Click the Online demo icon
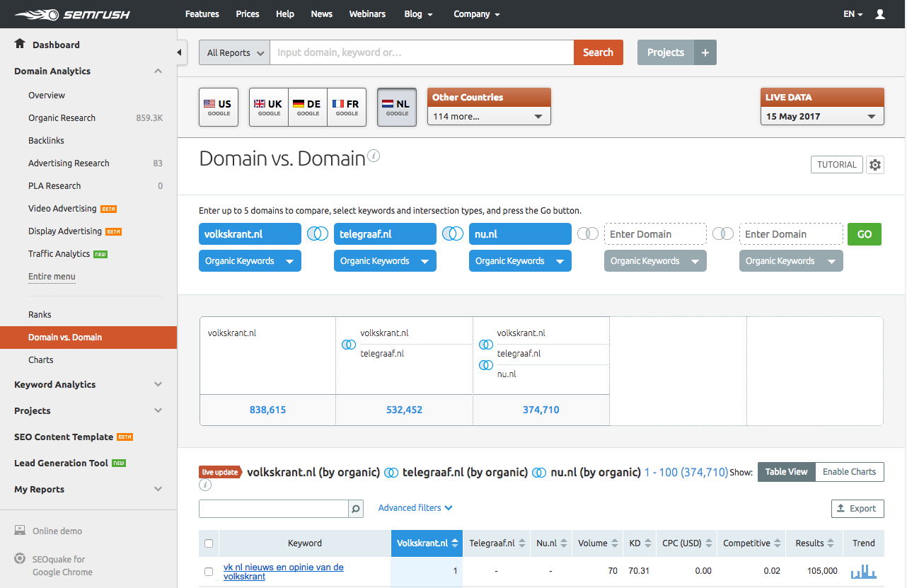Image resolution: width=907 pixels, height=588 pixels. (x=21, y=531)
